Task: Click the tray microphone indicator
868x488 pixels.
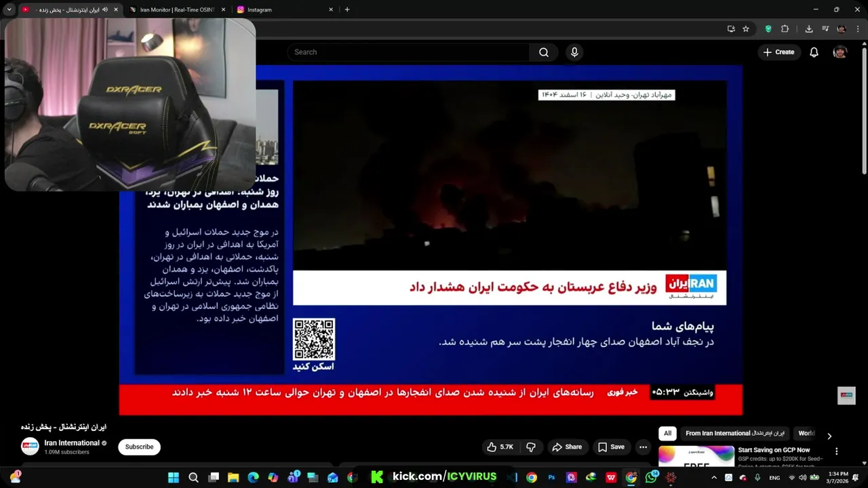Action: click(757, 478)
